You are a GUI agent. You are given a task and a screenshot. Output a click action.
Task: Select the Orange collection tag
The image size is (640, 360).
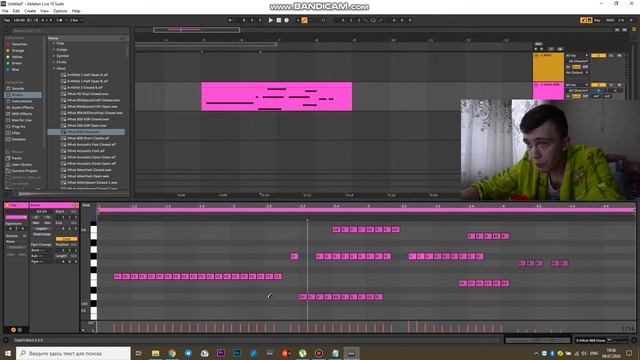(18, 51)
